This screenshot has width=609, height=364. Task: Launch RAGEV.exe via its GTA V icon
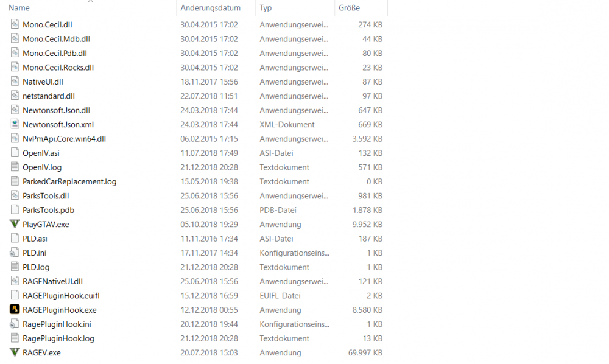(15, 352)
